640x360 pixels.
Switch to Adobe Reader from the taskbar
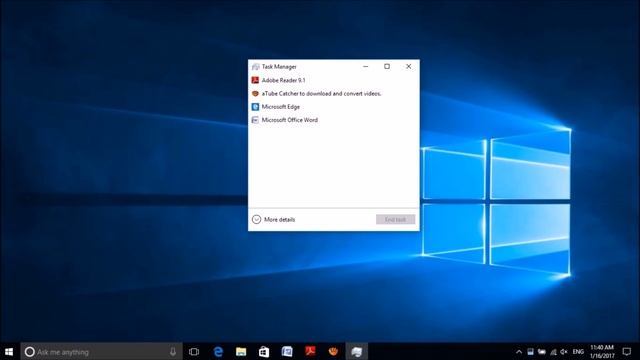pos(310,351)
